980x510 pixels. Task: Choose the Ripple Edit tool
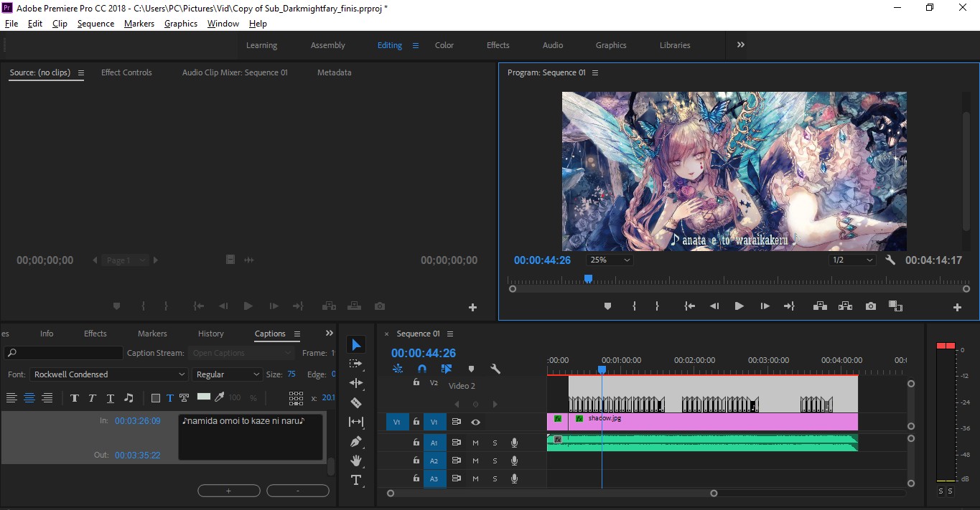tap(356, 383)
